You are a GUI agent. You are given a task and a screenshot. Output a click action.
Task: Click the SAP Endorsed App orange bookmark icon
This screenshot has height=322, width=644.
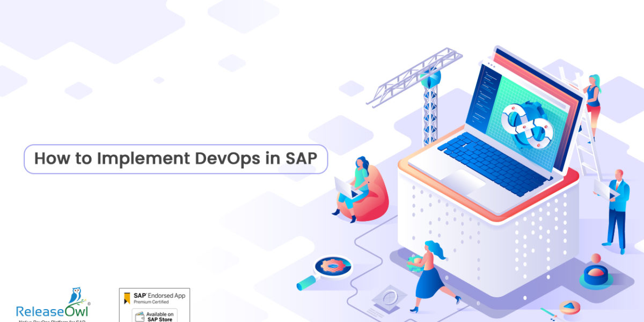(x=126, y=297)
